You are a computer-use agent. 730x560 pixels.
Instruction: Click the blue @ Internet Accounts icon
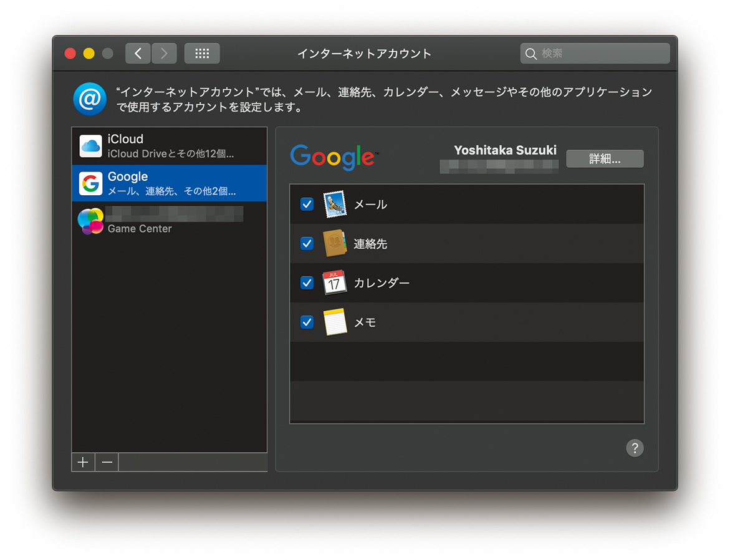90,99
